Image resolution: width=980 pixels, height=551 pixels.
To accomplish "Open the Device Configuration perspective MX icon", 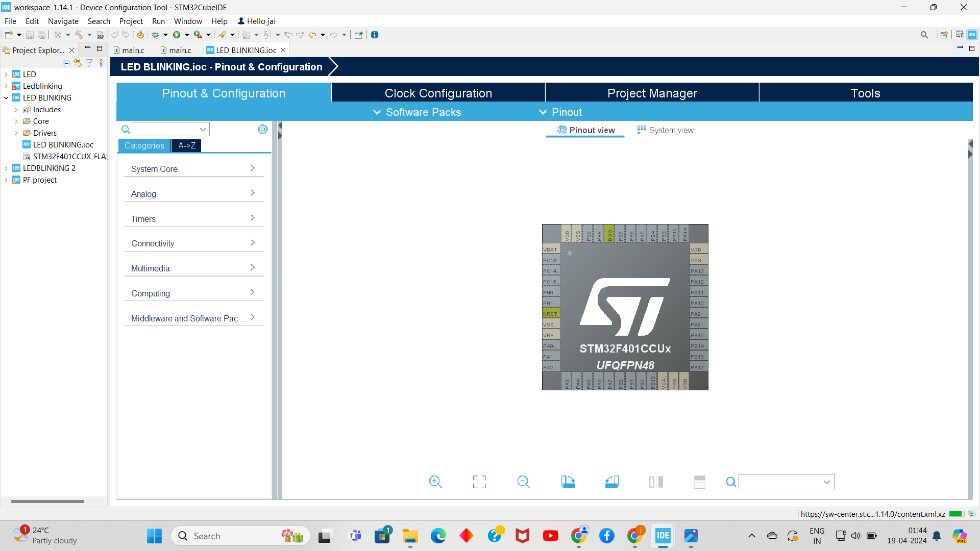I will 972,35.
